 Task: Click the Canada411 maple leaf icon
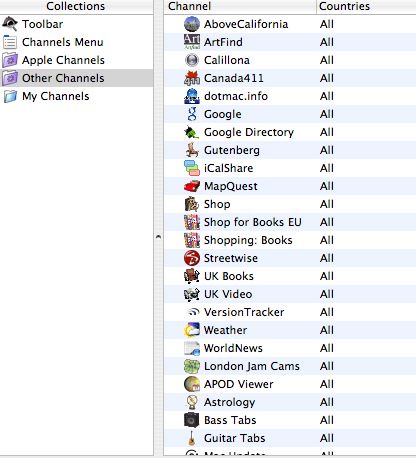click(192, 78)
